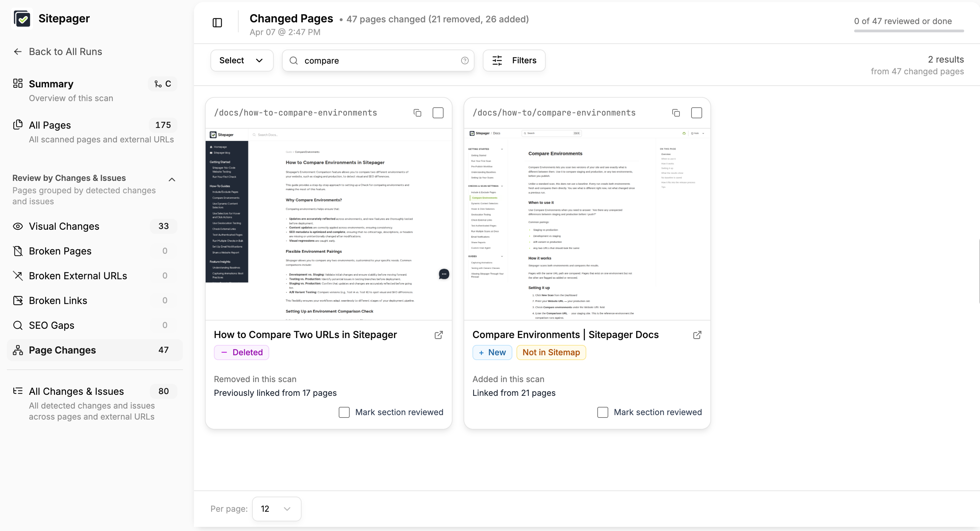Open the Select dropdown
Image resolution: width=980 pixels, height=531 pixels.
tap(242, 60)
